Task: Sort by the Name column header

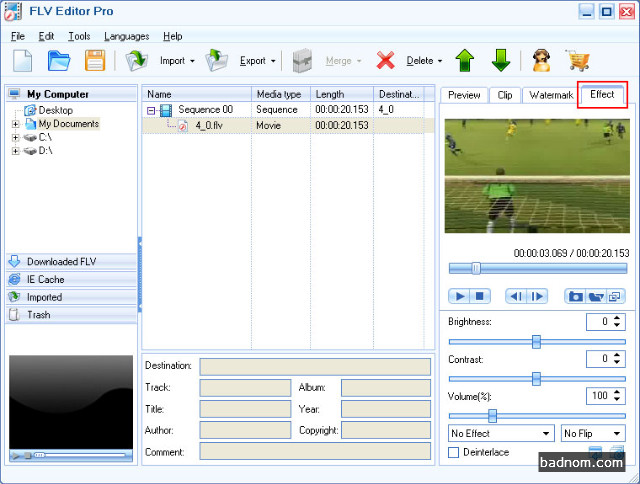Action: coord(197,94)
